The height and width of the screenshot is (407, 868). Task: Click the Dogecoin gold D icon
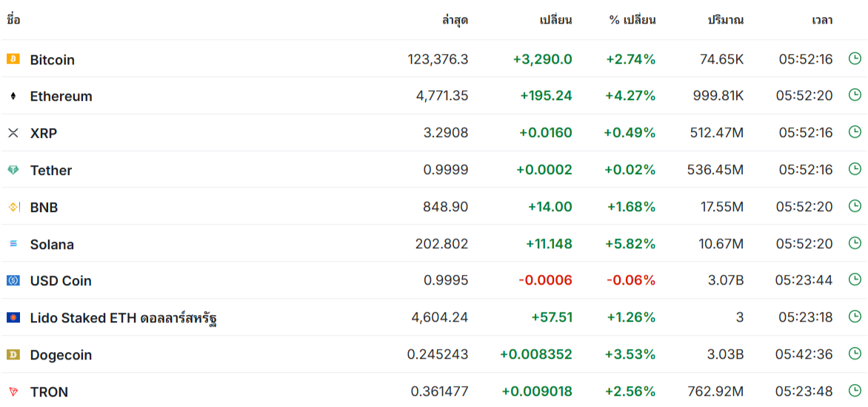pos(13,354)
